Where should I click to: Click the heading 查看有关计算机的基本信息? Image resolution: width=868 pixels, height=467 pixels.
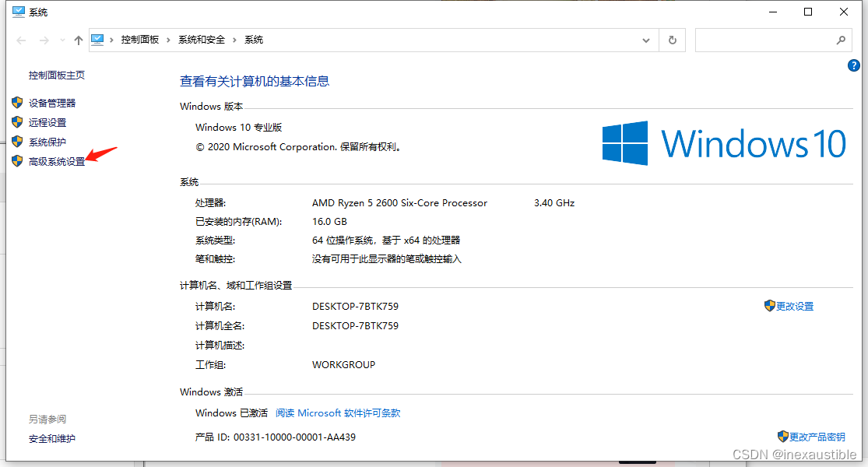tap(254, 82)
